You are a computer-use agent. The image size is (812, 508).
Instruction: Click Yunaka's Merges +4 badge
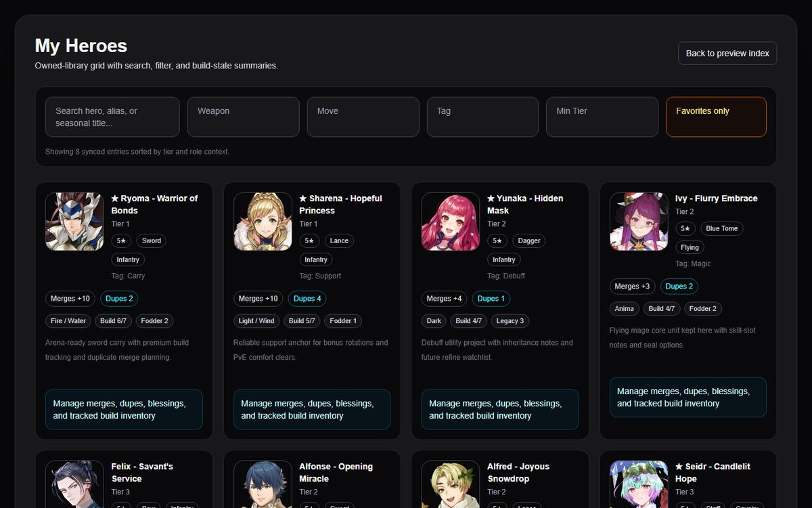tap(445, 299)
